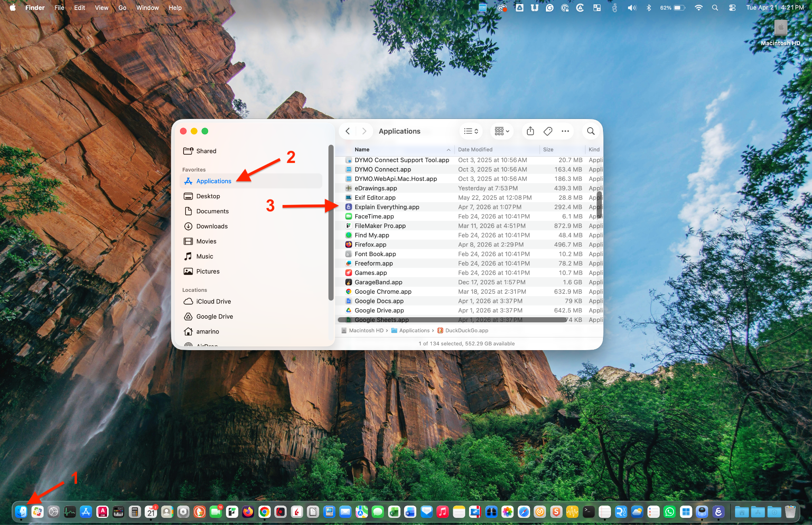The width and height of the screenshot is (812, 525).
Task: Click the ellipsis More actions icon
Action: pyautogui.click(x=565, y=131)
